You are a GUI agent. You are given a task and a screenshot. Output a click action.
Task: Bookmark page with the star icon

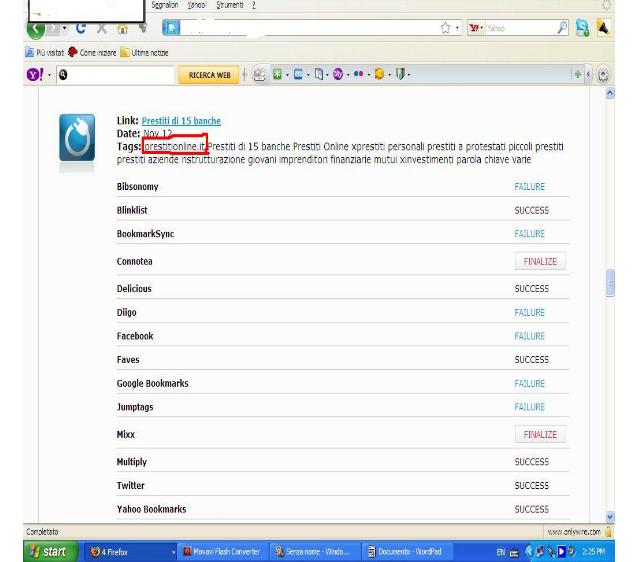tap(445, 28)
